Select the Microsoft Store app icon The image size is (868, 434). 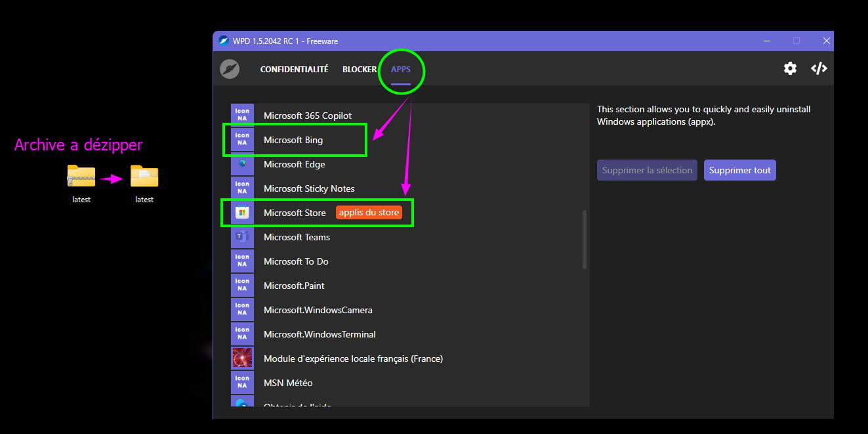[x=242, y=213]
